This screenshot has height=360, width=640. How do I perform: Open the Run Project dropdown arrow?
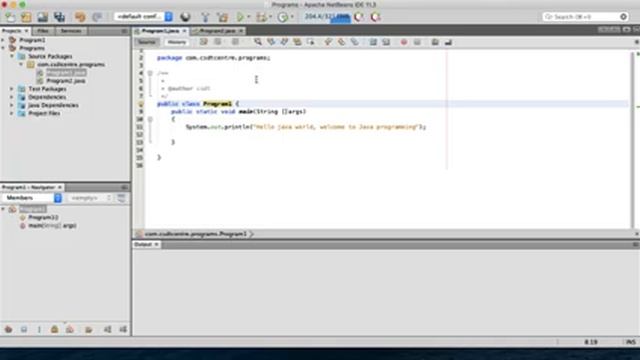248,17
